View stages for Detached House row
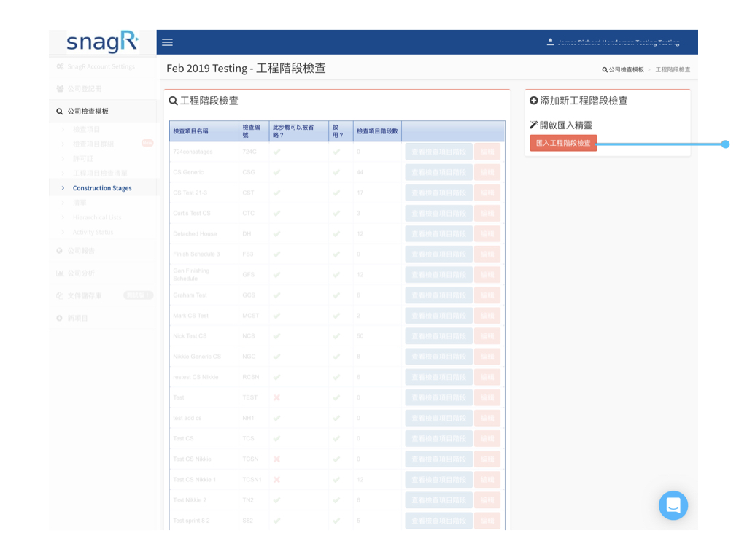Screen dimensions: 747x560 tap(438, 234)
